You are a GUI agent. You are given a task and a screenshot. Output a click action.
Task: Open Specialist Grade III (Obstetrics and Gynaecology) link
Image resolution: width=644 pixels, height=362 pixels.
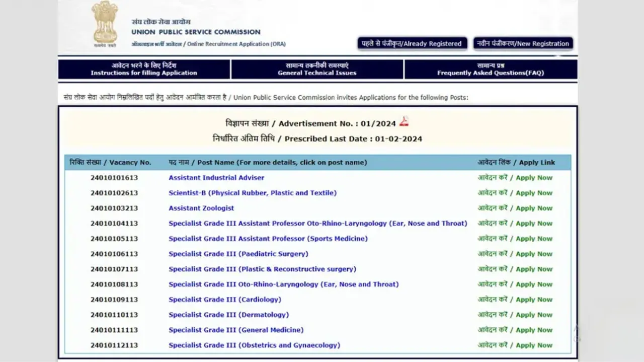(x=254, y=345)
